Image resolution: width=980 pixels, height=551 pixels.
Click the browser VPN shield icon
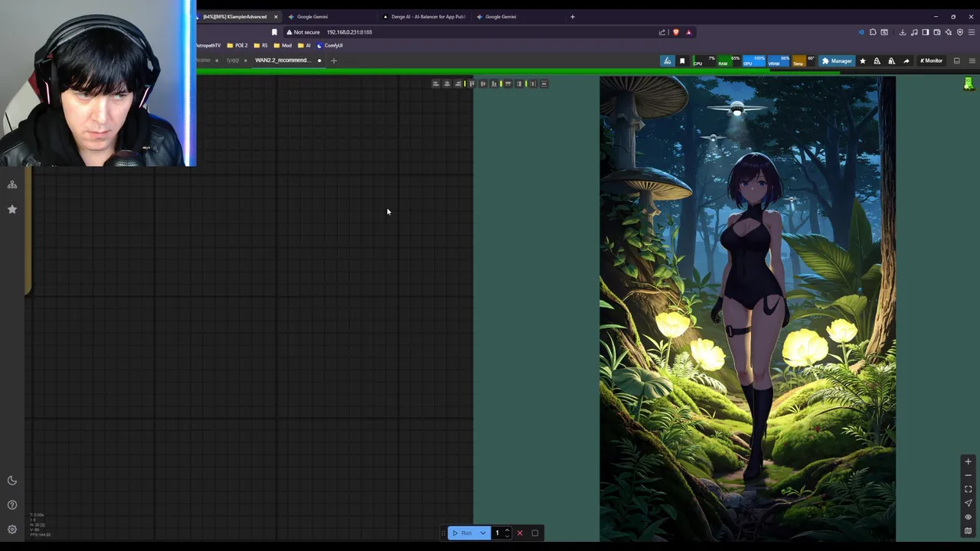(960, 32)
